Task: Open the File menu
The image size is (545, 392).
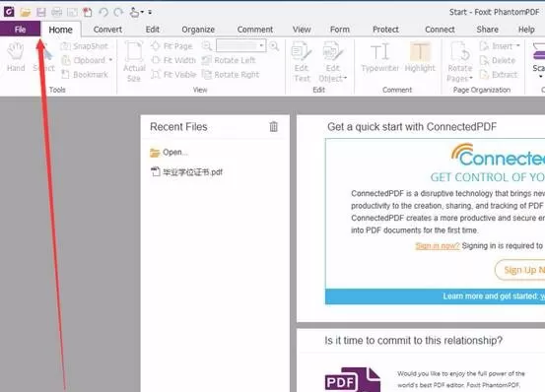Action: [20, 30]
